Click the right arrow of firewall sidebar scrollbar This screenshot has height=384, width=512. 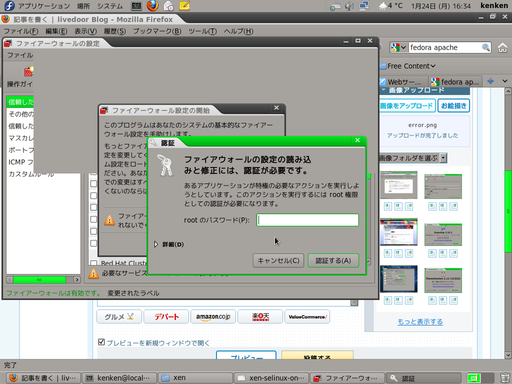tap(77, 280)
